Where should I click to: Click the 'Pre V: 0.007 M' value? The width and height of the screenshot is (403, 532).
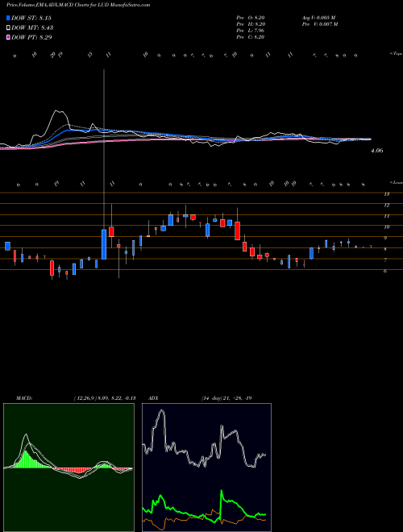pyautogui.click(x=319, y=24)
